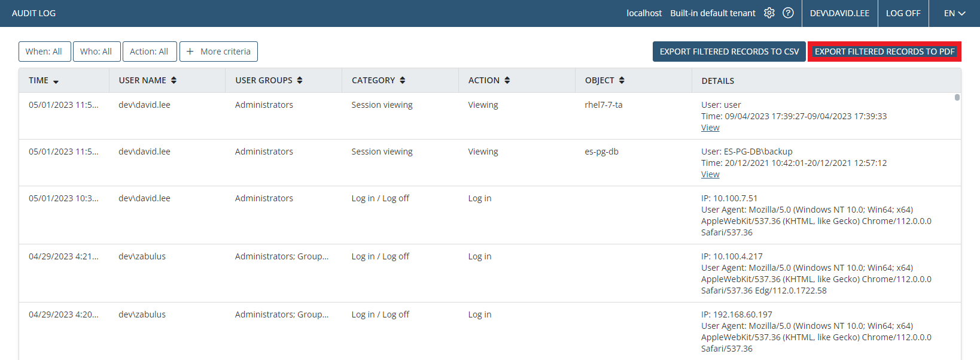Click Category sort arrows icon
The height and width of the screenshot is (360, 980).
403,80
